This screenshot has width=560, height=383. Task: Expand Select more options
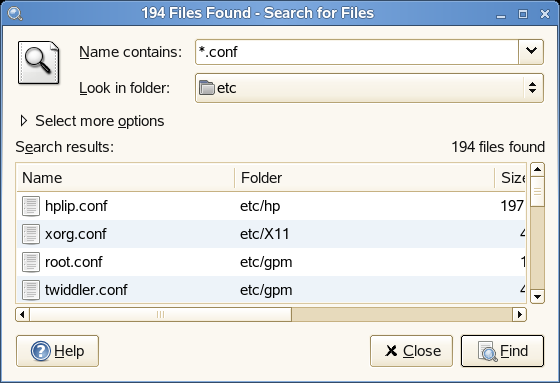92,121
